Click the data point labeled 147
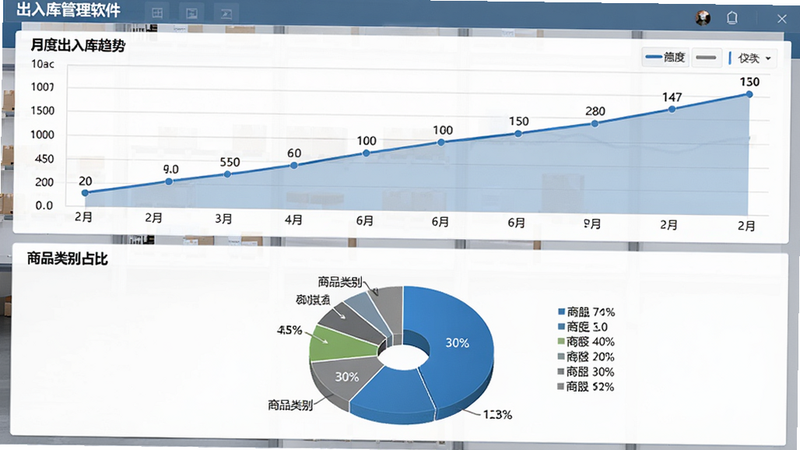The width and height of the screenshot is (800, 450). 672,109
